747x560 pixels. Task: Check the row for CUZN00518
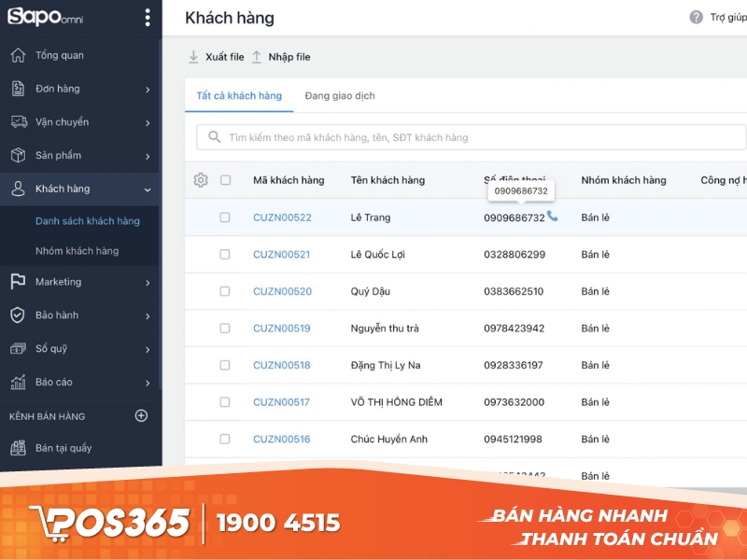[x=225, y=365]
